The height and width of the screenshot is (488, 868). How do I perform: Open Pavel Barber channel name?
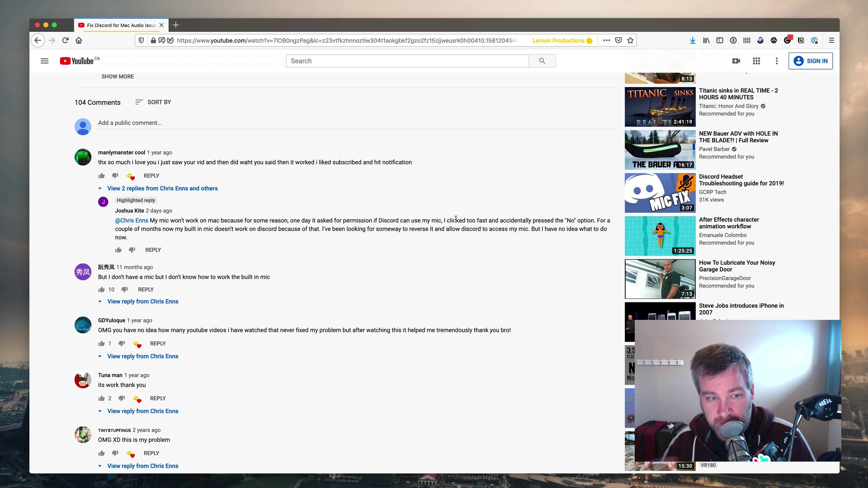pos(714,149)
